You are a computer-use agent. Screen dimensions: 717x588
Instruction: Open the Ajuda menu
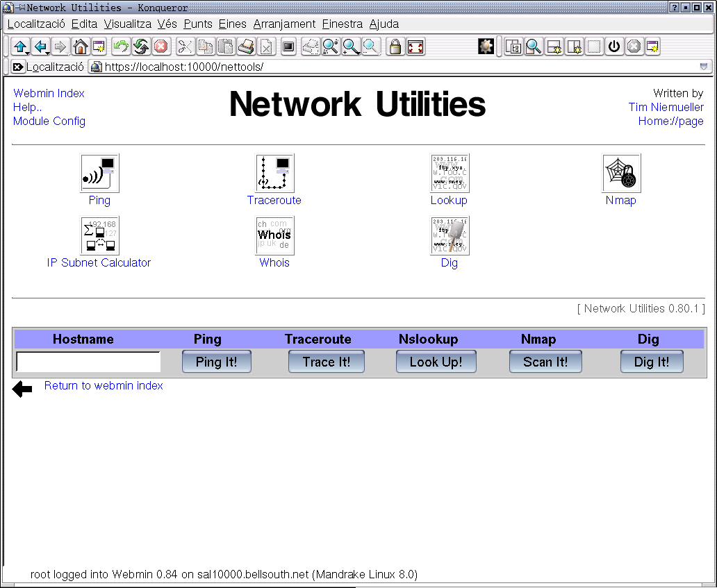[384, 24]
